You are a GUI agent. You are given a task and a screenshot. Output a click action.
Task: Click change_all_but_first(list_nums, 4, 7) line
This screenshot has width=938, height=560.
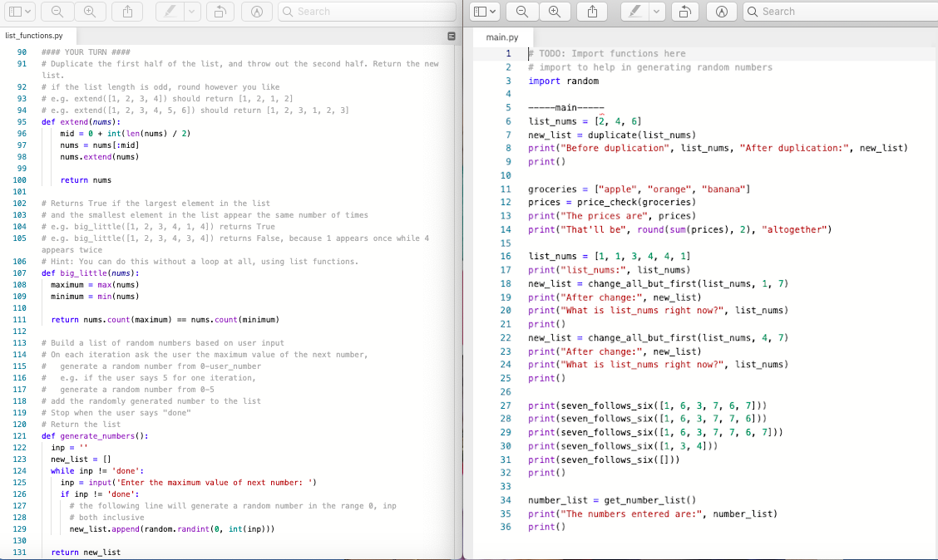(659, 337)
